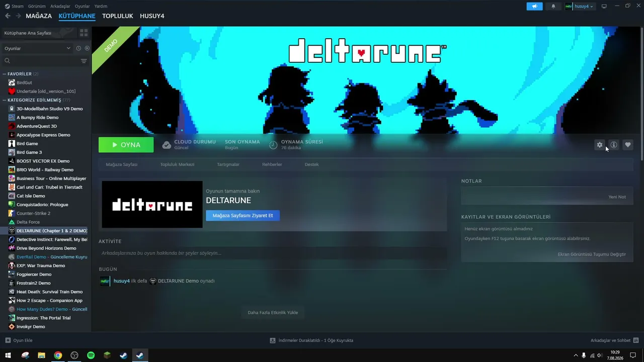Click the Cat Isle Demo icon

12,196
